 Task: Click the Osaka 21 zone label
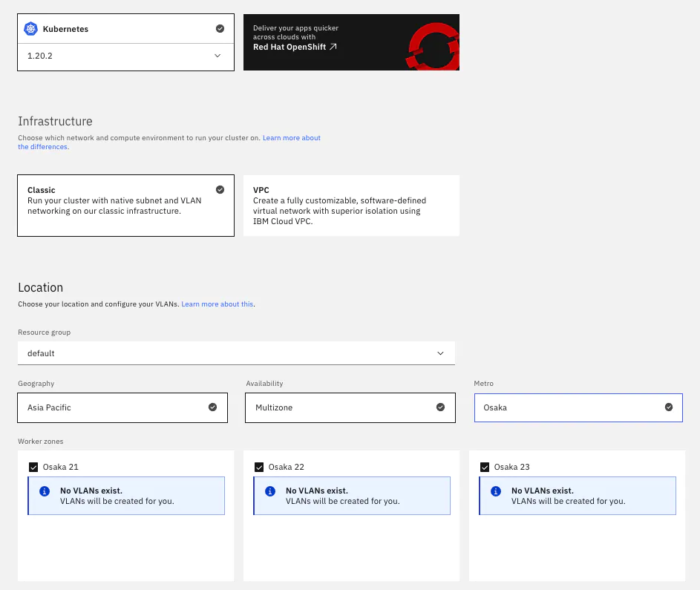[61, 467]
